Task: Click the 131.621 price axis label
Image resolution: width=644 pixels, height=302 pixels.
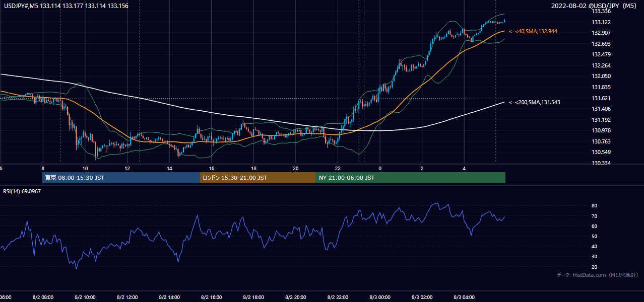Action: [601, 98]
